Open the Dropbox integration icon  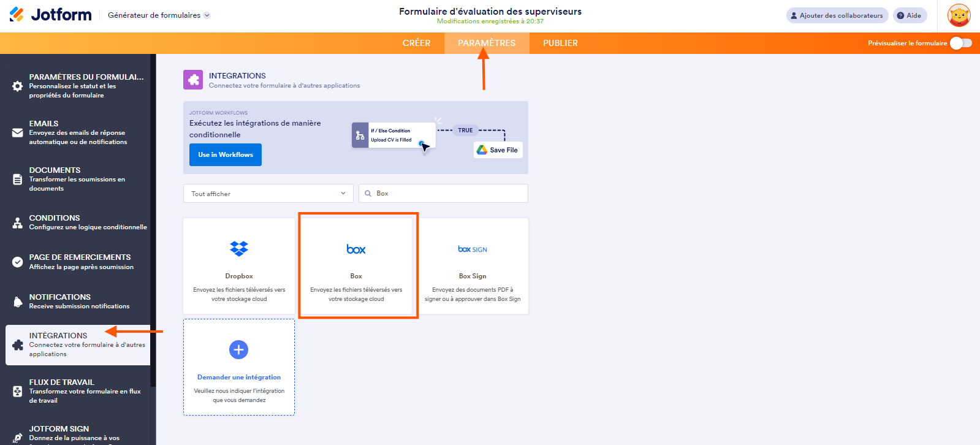239,248
